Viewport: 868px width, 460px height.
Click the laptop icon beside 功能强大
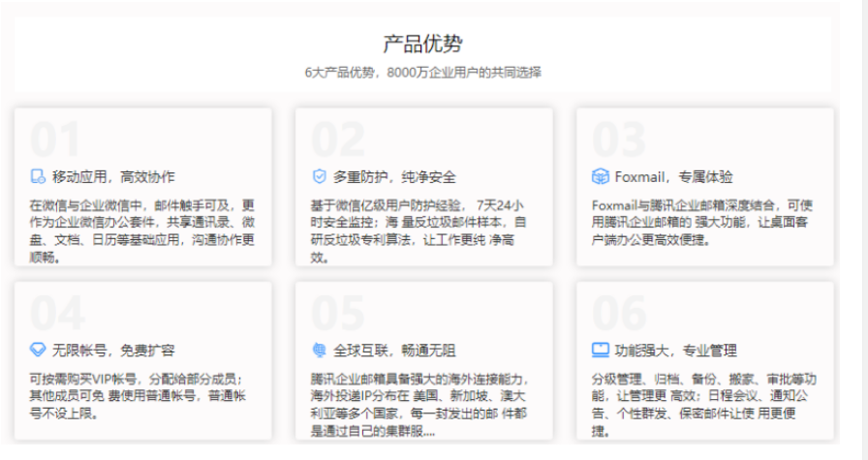click(600, 350)
